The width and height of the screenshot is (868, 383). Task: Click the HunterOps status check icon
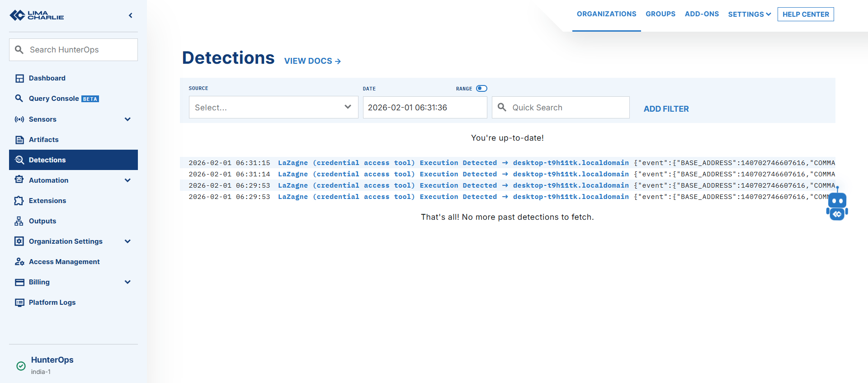coord(21,366)
